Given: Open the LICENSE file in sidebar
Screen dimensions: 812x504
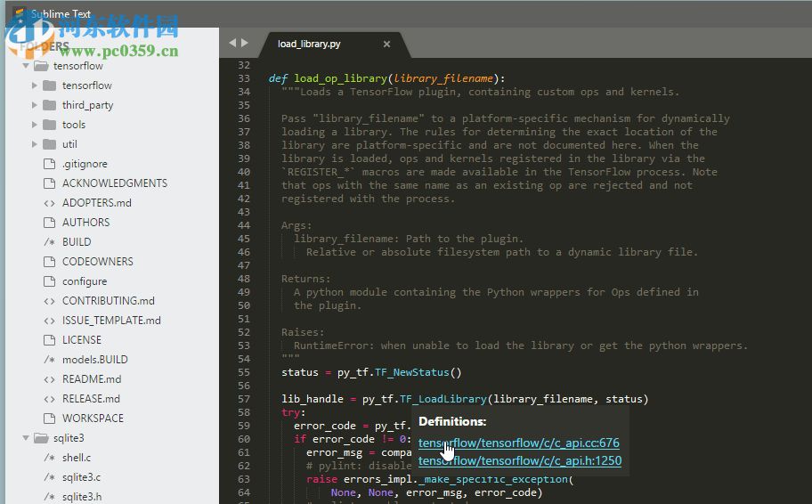Looking at the screenshot, I should 82,340.
